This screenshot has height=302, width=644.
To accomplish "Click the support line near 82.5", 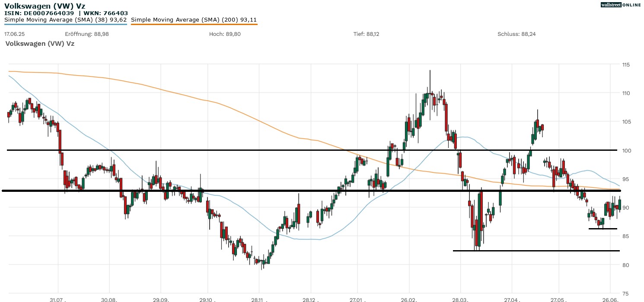I will click(536, 251).
